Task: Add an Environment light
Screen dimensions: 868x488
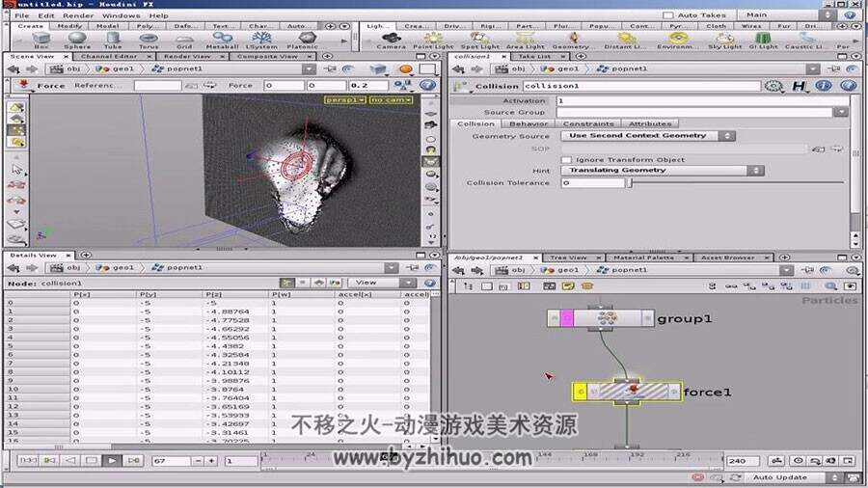Action: click(x=678, y=41)
